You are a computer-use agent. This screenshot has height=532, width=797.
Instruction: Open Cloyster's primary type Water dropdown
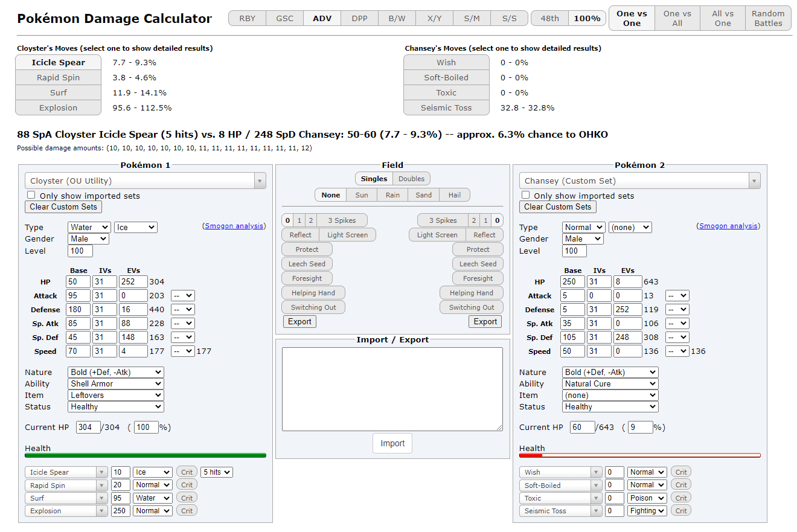coord(89,227)
